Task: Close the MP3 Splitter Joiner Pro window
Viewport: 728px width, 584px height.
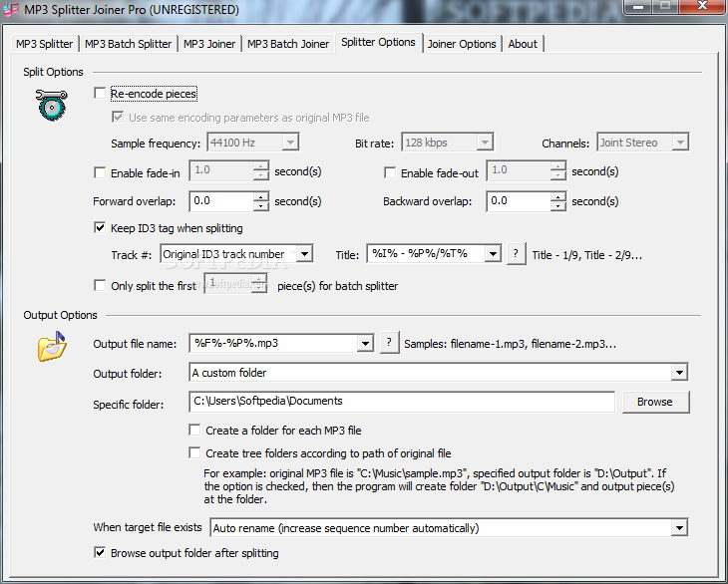Action: tap(702, 7)
